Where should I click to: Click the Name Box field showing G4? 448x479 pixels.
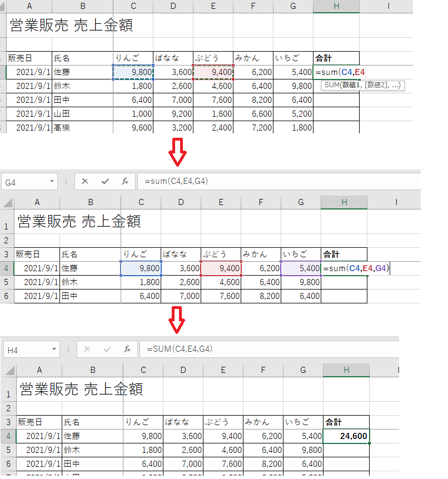(25, 181)
